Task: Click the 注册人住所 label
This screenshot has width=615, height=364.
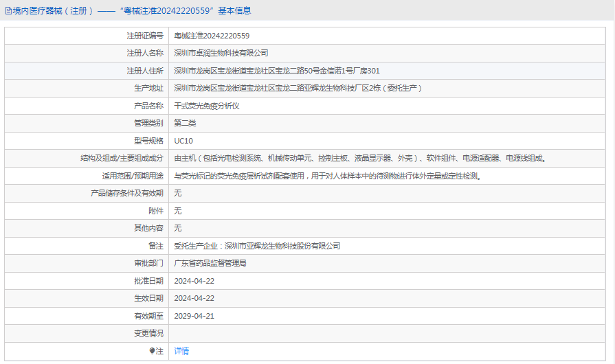Action: pyautogui.click(x=145, y=71)
